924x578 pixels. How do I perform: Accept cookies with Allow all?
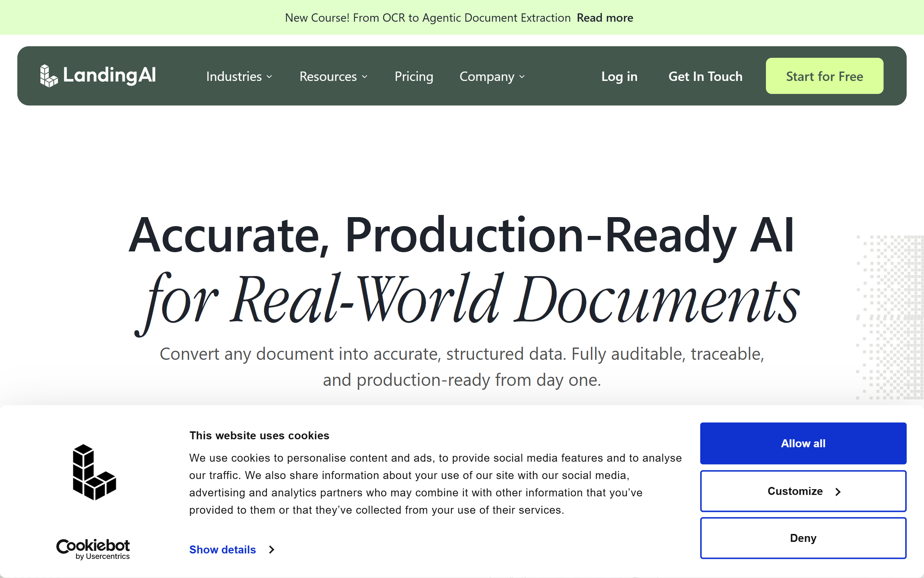(x=803, y=443)
